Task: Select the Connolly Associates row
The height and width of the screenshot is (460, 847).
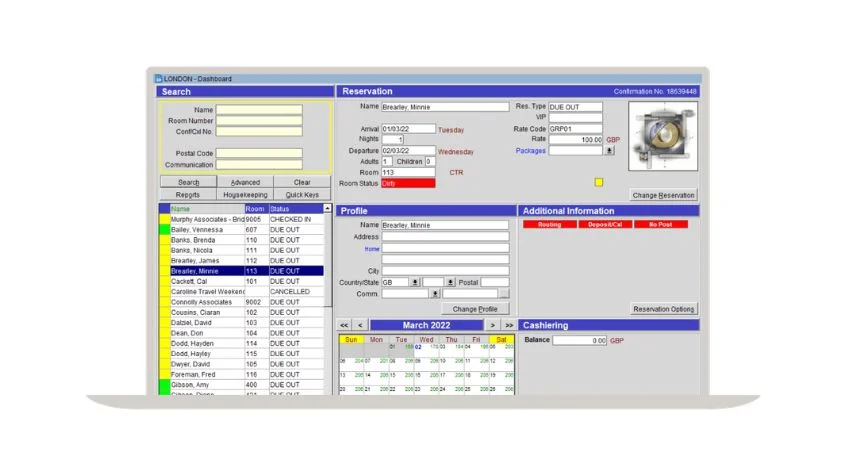Action: point(241,302)
